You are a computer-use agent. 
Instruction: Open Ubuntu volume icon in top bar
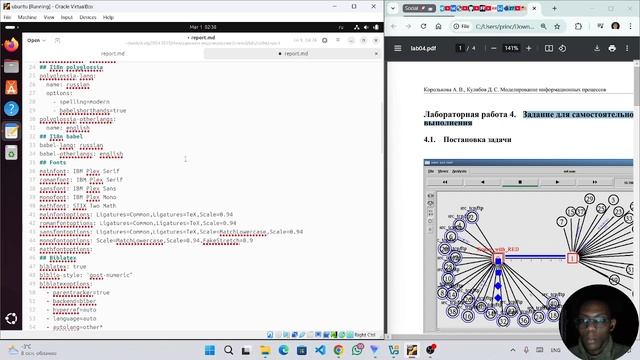[x=366, y=27]
